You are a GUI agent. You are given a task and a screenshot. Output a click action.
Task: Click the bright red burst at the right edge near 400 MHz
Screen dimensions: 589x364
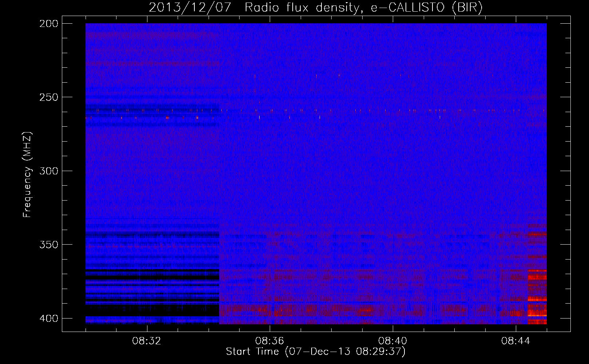click(x=537, y=313)
